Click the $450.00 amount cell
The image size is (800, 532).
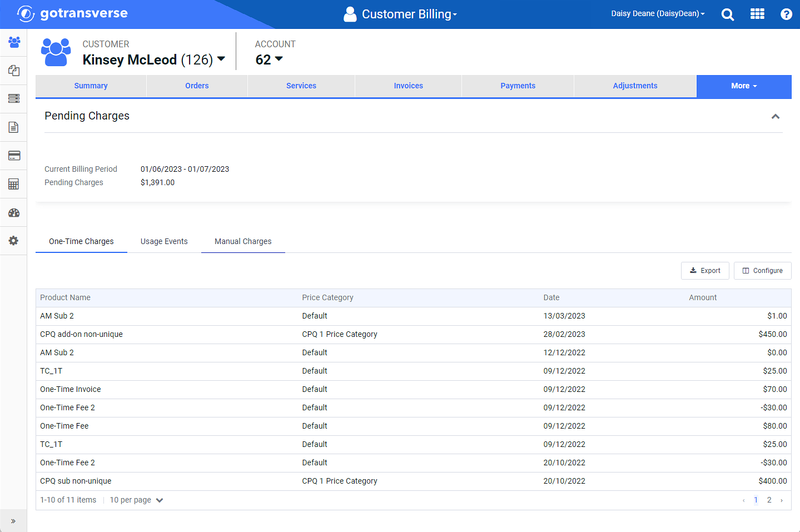click(773, 335)
